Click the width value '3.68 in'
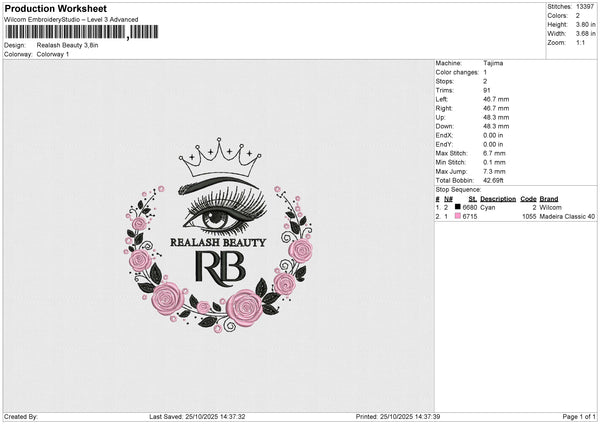 [585, 34]
